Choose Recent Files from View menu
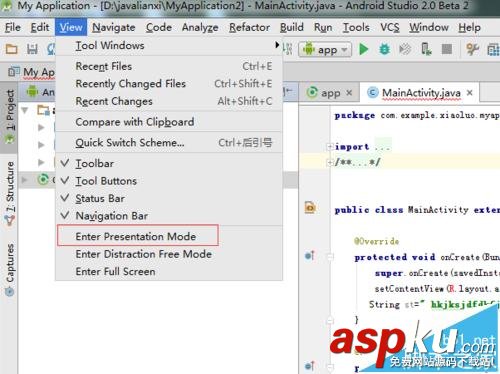 [169, 66]
